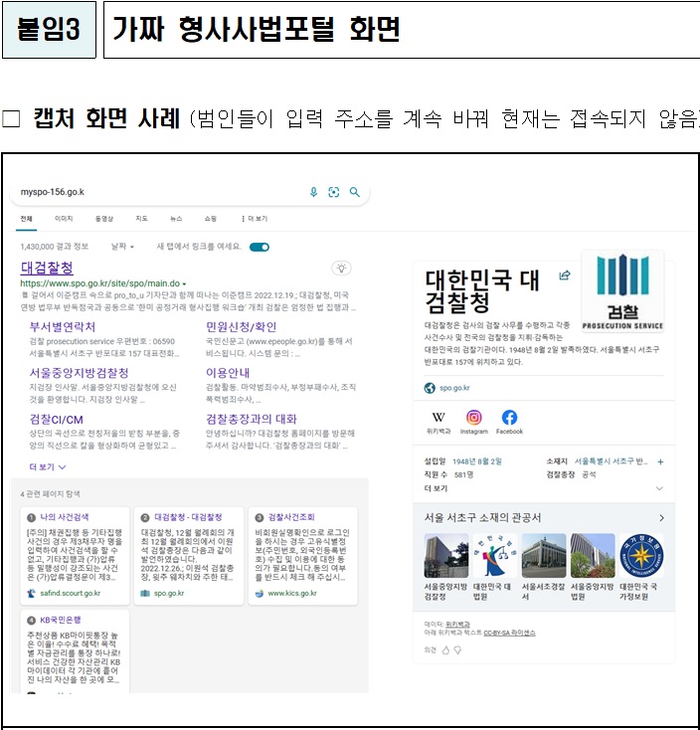Image resolution: width=700 pixels, height=730 pixels.
Task: Expand 서울 서초구 소재의 관공서 arrow
Action: click(661, 518)
